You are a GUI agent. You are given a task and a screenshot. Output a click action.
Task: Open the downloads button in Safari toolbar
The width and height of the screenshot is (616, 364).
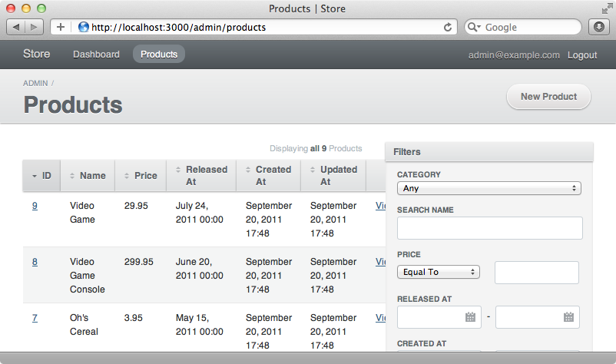[x=598, y=27]
